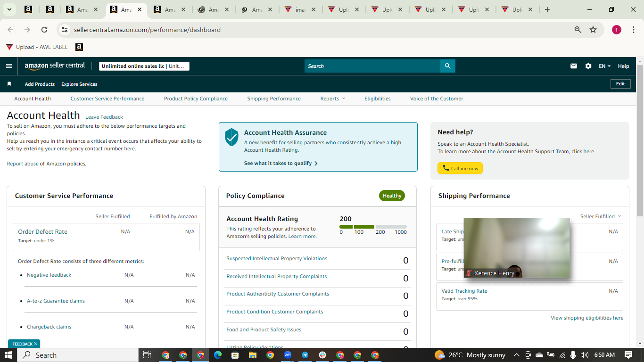Screen dimensions: 644x362
Task: Click the Amazon Seller Central logo
Action: pyautogui.click(x=55, y=66)
